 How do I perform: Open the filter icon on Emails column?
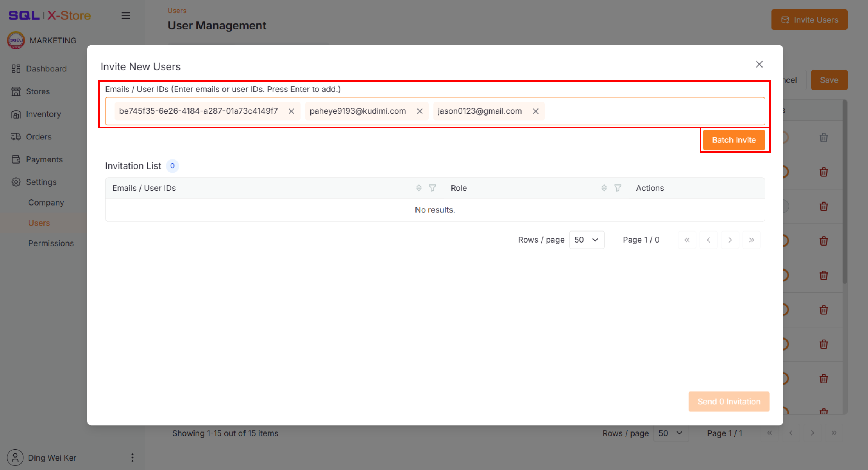coord(432,188)
